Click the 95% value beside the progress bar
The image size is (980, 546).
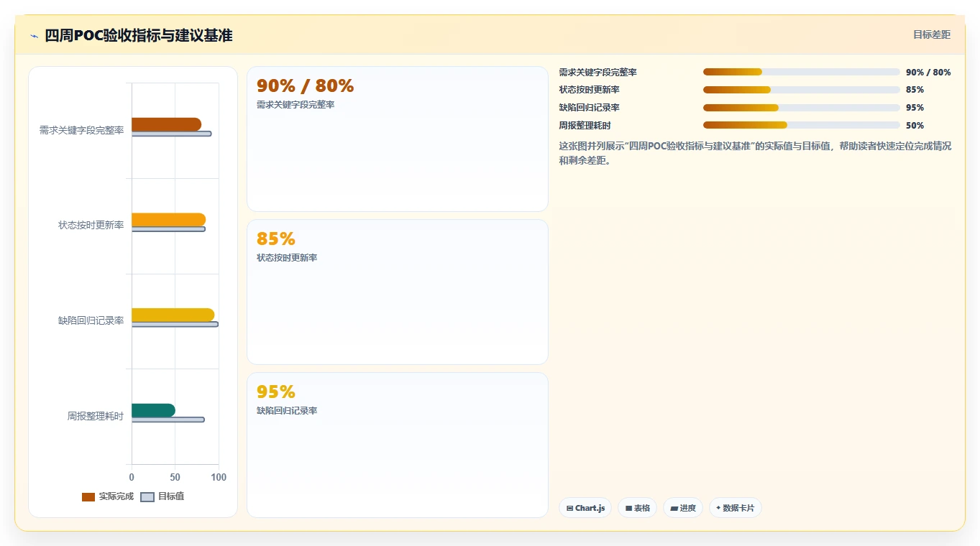[x=915, y=108]
